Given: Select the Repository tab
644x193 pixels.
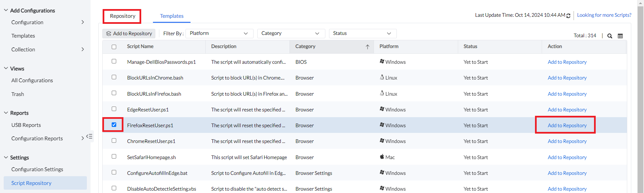Looking at the screenshot, I should pos(122,16).
